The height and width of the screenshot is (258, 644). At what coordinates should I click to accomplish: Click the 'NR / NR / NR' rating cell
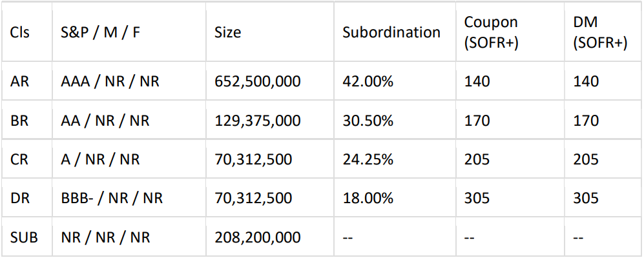pos(105,237)
